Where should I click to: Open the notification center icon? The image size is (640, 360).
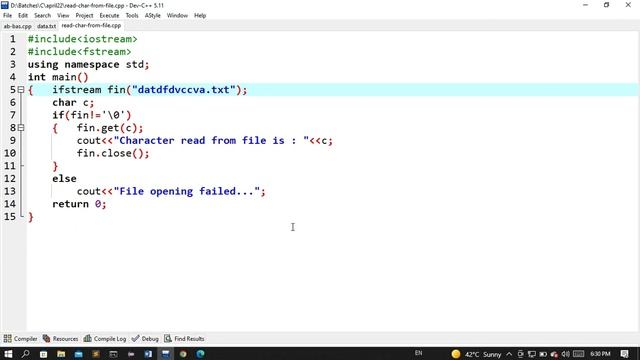click(x=624, y=354)
